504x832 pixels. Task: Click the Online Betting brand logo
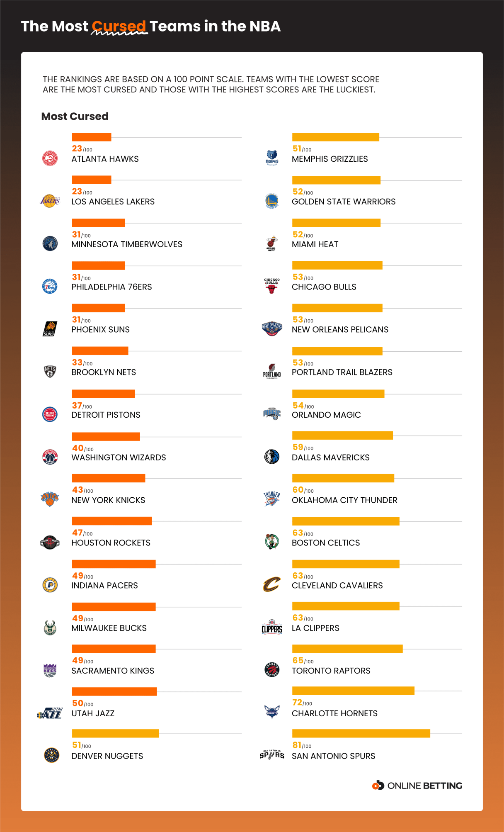(x=417, y=786)
